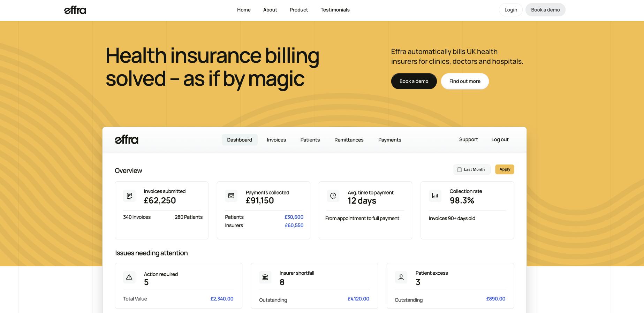This screenshot has width=644, height=313.
Task: Click the Insurer shortfall count of 8
Action: [x=282, y=282]
